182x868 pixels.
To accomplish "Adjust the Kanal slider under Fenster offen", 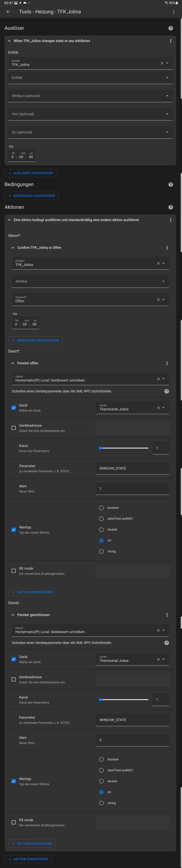I will tap(124, 448).
